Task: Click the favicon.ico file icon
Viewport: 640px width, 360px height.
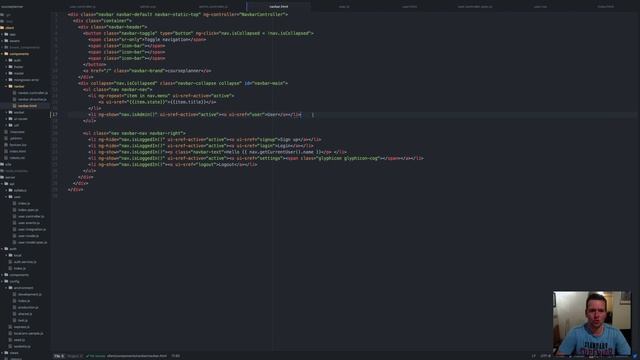Action: (x=6, y=145)
